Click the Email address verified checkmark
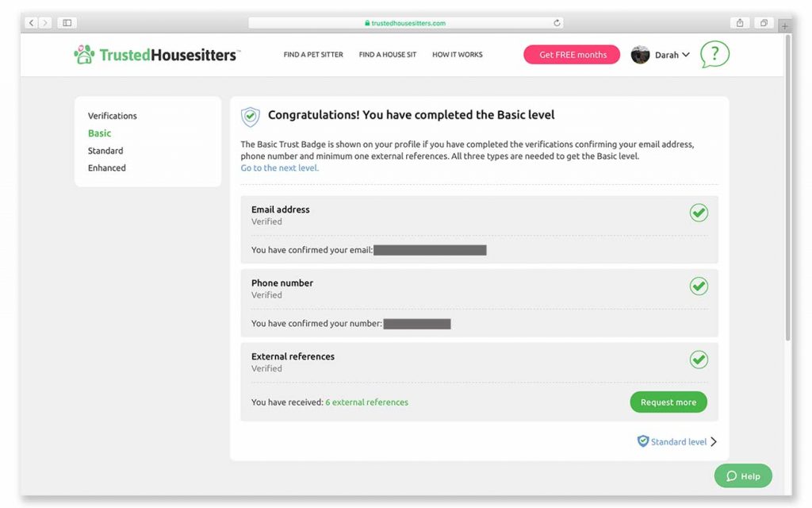The image size is (812, 508). click(699, 213)
